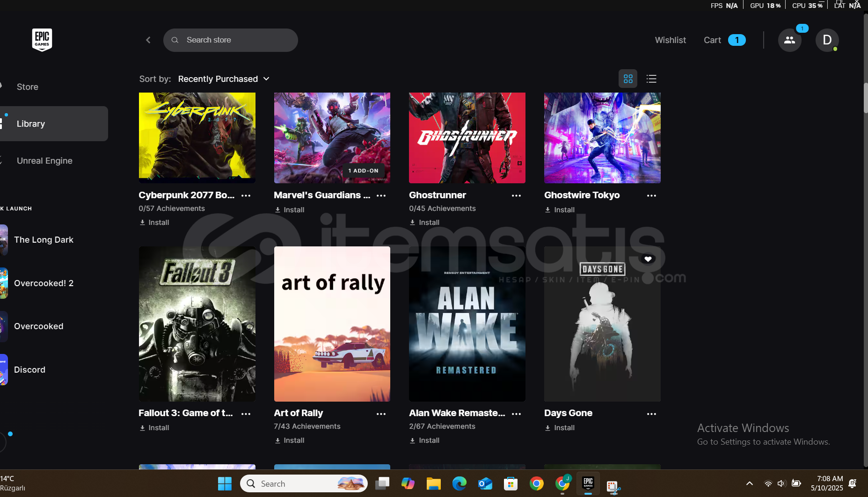This screenshot has width=868, height=497.
Task: Open Microsoft Edge from the taskbar
Action: tap(460, 484)
